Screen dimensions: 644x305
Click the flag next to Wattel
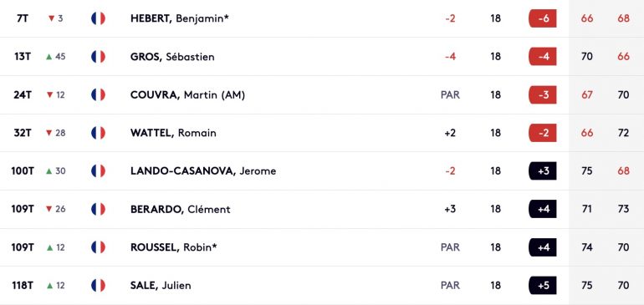tap(98, 133)
